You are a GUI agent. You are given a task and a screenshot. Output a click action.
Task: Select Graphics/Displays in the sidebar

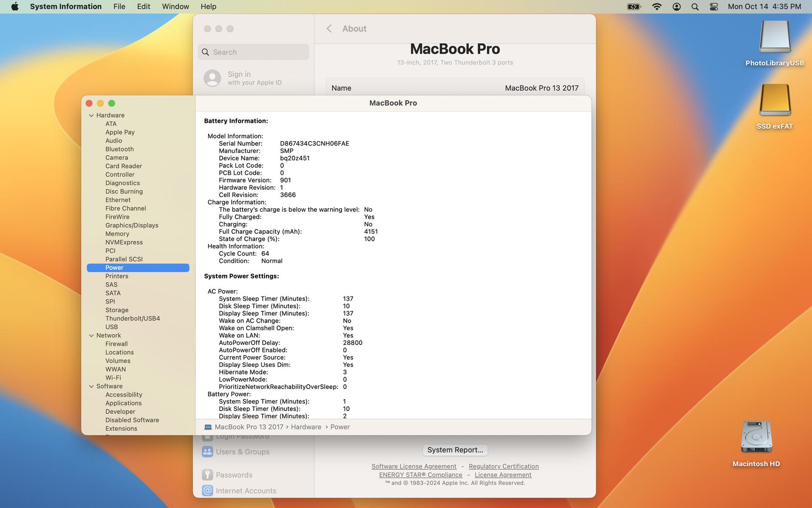[132, 225]
